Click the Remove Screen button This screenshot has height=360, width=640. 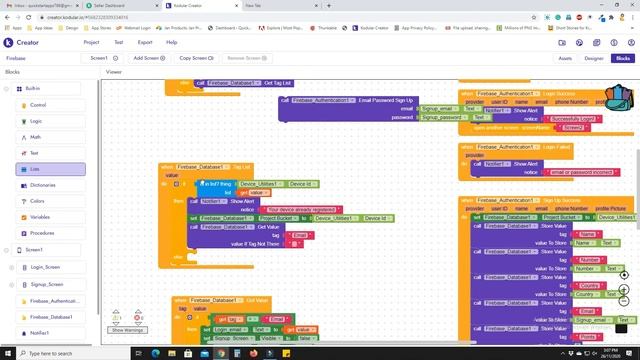[247, 58]
